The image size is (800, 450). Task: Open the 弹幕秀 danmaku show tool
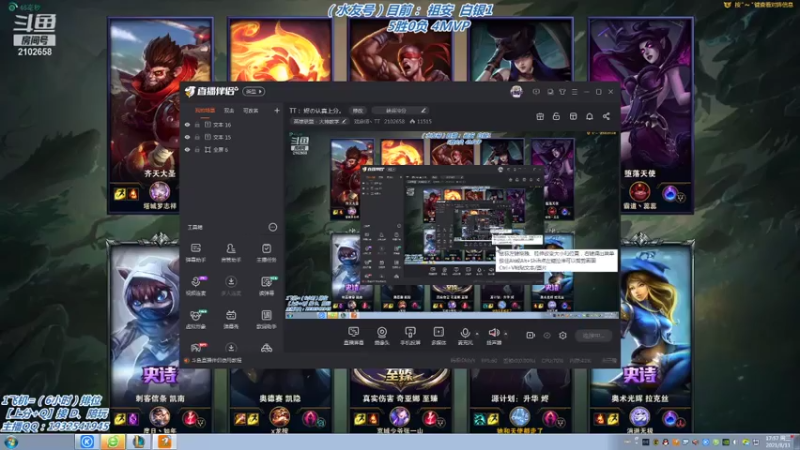coord(231,319)
